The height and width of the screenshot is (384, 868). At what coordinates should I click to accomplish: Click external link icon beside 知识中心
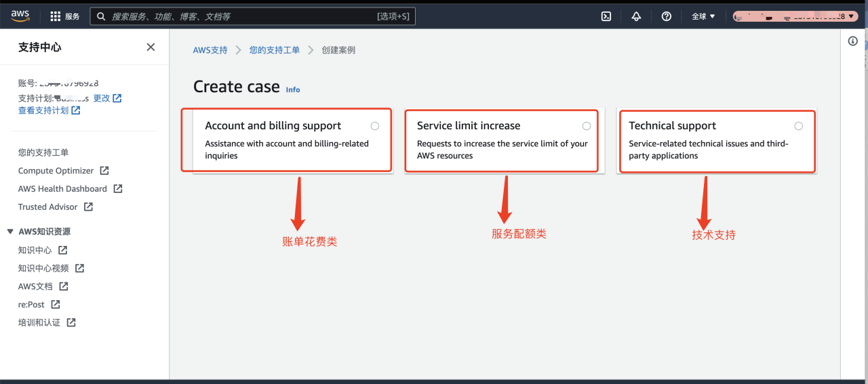(x=62, y=250)
